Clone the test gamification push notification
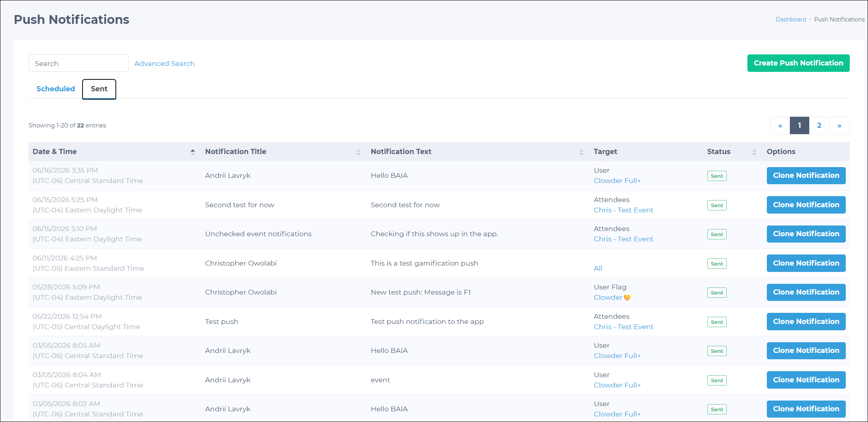 click(x=806, y=263)
